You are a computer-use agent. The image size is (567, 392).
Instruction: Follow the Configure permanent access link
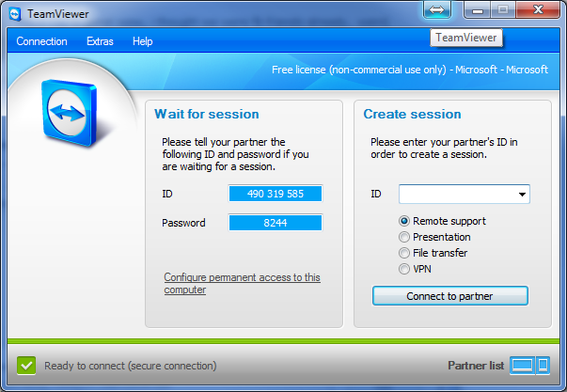242,283
